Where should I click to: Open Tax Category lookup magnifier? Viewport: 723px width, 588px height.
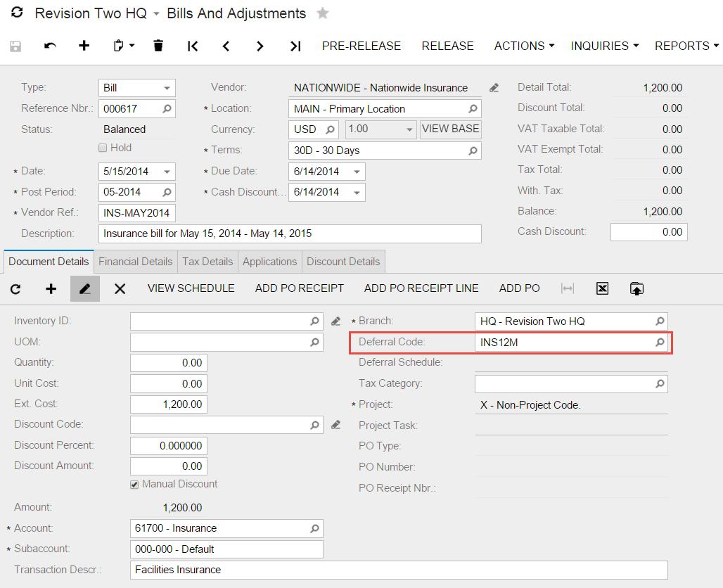(660, 384)
